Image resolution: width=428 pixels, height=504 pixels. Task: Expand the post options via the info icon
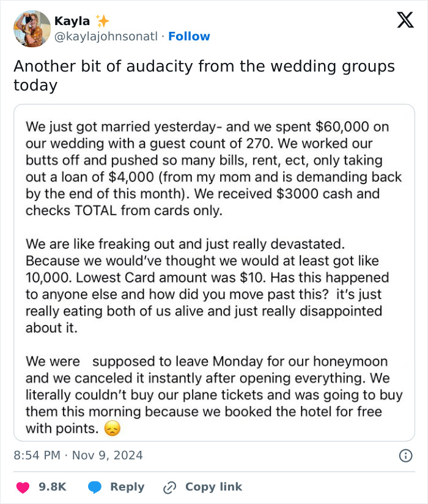pos(407,455)
